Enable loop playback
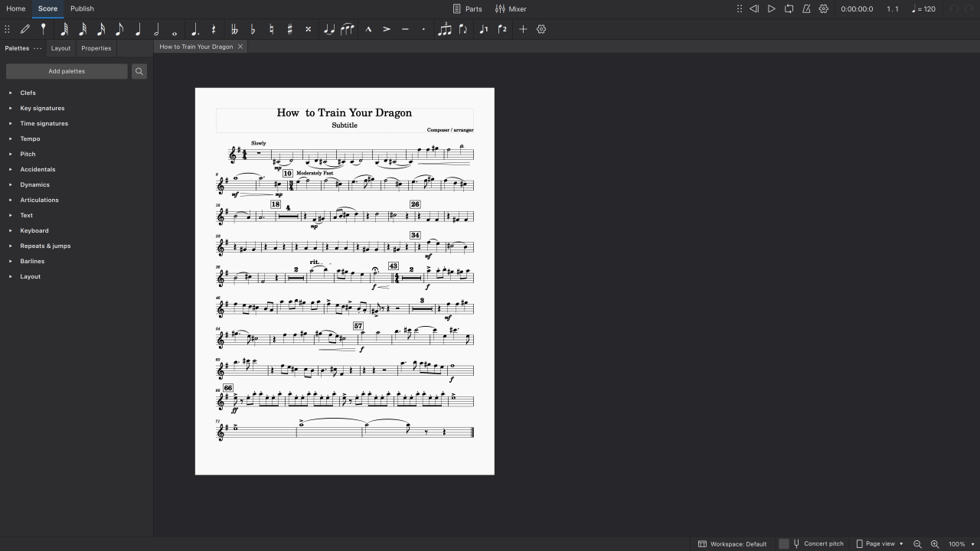This screenshot has width=980, height=551. pos(789,9)
